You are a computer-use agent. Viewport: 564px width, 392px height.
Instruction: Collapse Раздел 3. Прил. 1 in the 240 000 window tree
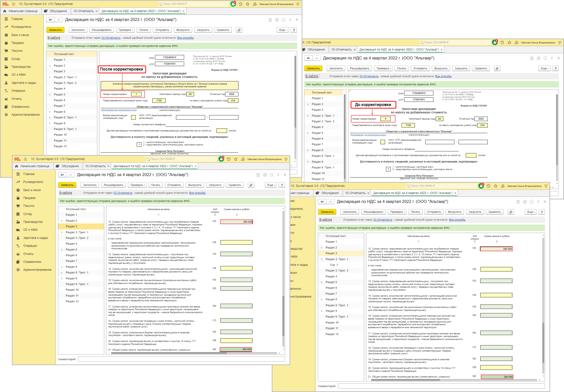tap(321, 259)
